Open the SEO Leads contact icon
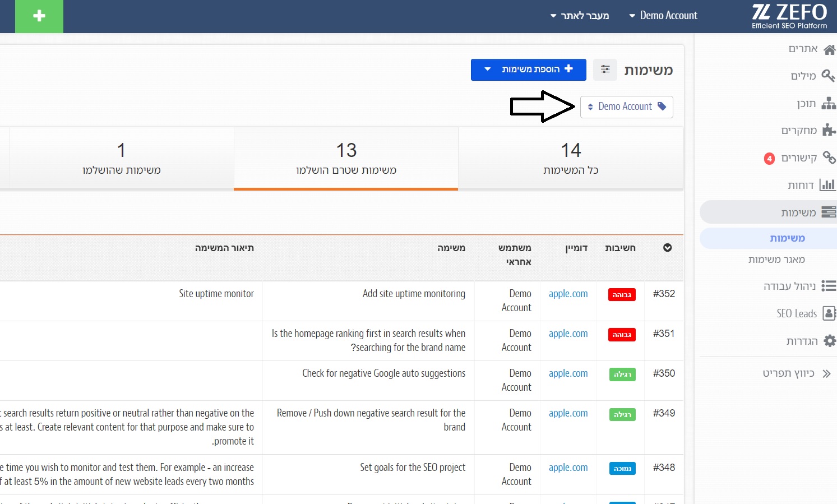 pyautogui.click(x=829, y=313)
